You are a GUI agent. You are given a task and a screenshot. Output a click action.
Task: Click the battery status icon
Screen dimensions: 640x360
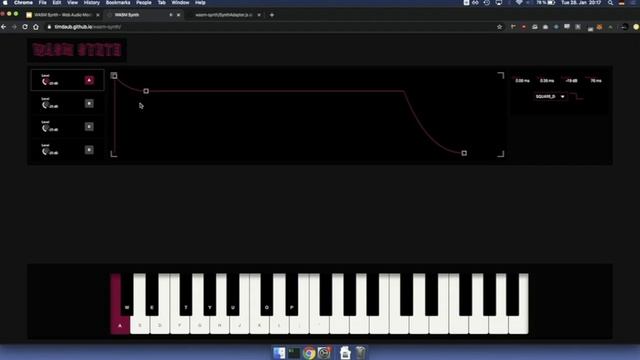551,2
